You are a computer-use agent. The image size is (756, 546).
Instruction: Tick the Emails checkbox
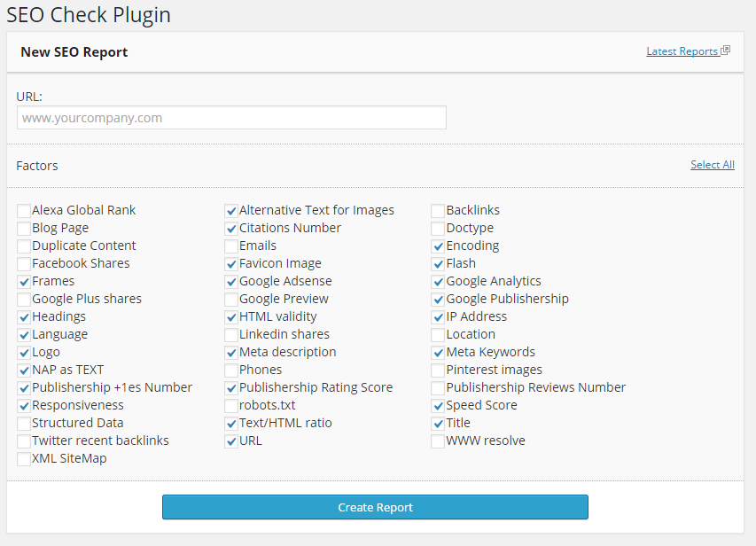click(231, 246)
